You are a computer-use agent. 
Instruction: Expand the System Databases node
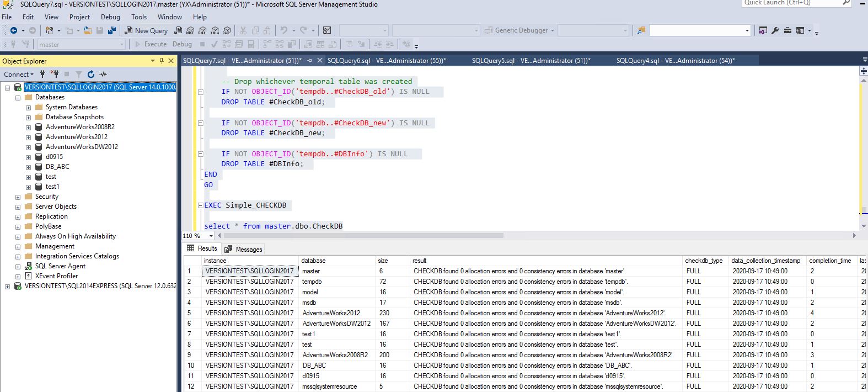pos(28,107)
